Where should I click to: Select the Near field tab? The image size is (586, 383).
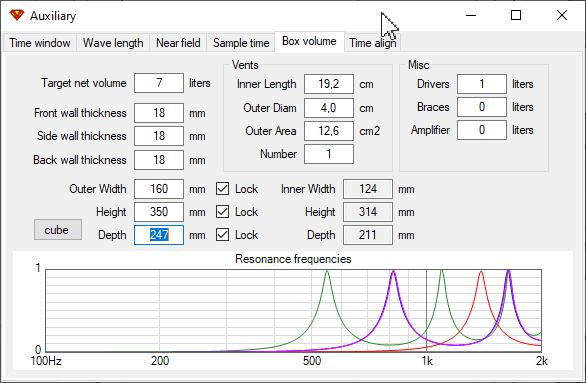(x=178, y=43)
